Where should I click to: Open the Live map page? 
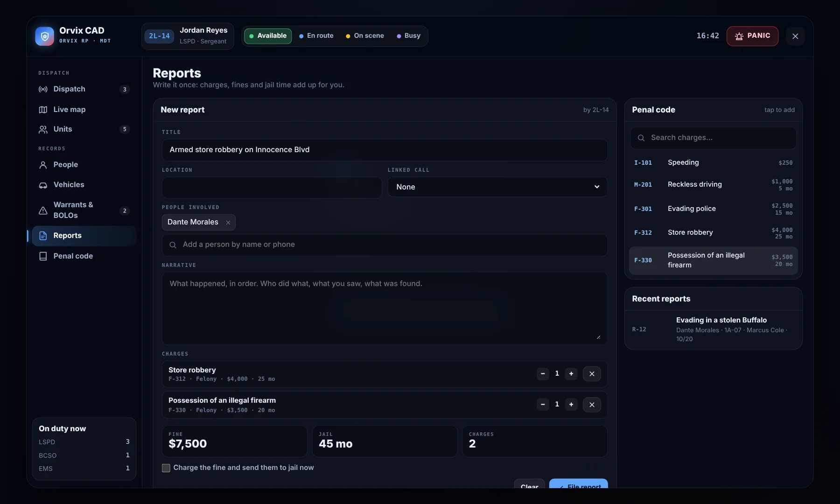point(84,110)
